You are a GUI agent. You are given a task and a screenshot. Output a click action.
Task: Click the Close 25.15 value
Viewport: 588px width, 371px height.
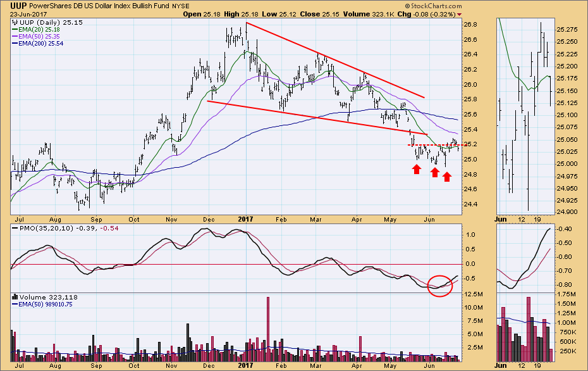tap(319, 15)
